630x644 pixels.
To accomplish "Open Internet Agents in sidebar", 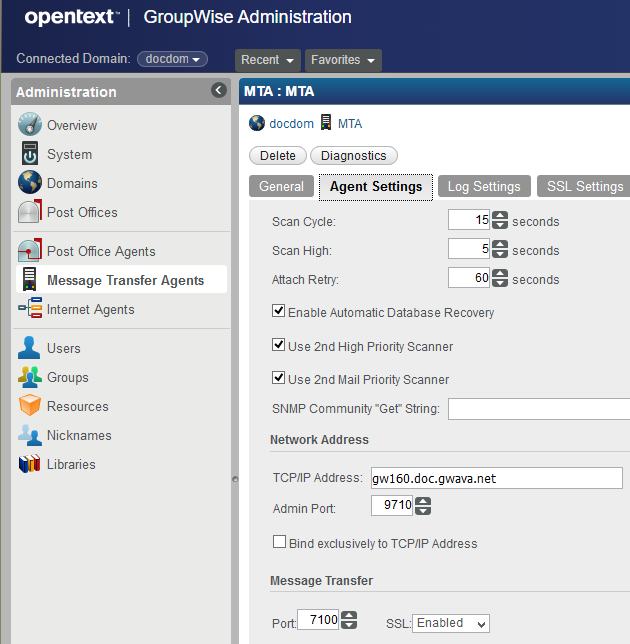I will pos(90,309).
